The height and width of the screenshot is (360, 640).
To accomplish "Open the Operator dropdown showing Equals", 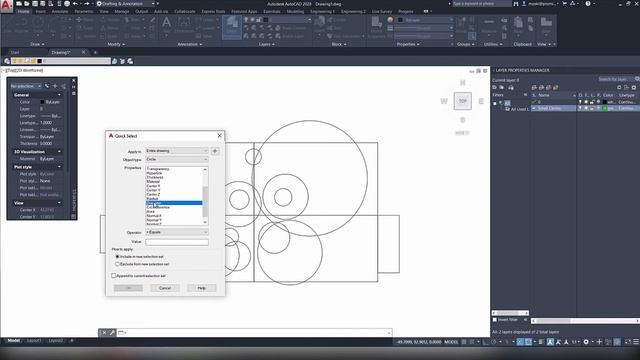I will [x=177, y=232].
